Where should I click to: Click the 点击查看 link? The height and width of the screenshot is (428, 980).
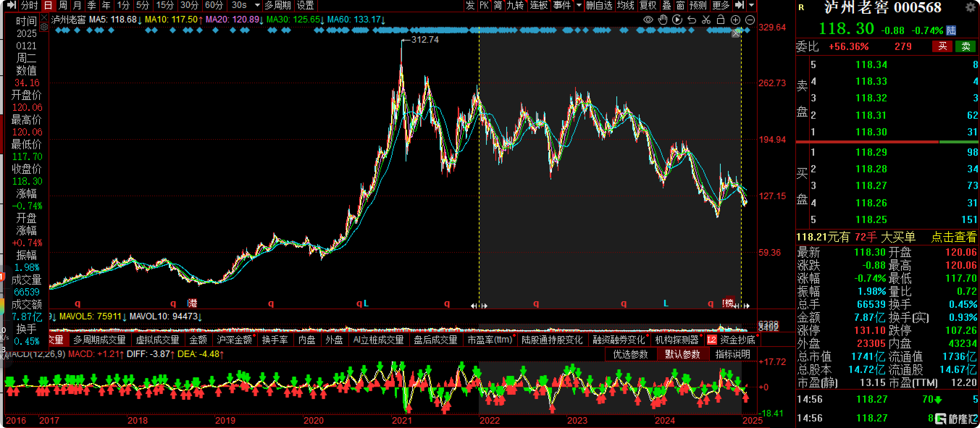click(954, 237)
